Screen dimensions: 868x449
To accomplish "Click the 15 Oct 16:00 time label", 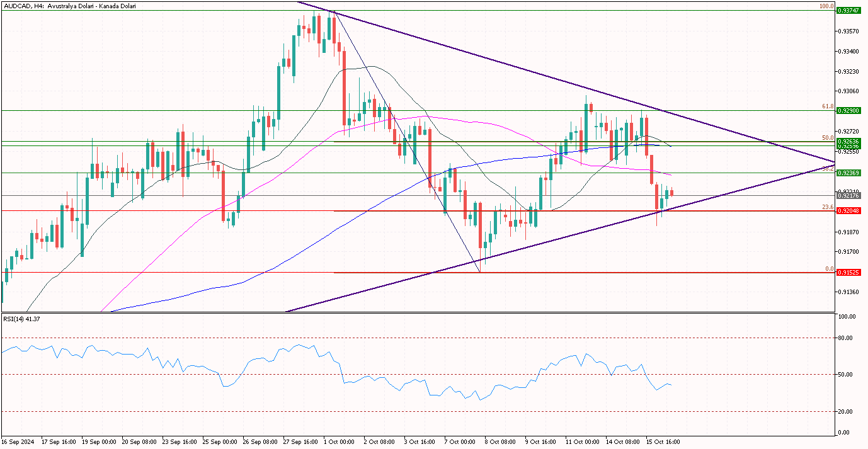I will pyautogui.click(x=664, y=442).
